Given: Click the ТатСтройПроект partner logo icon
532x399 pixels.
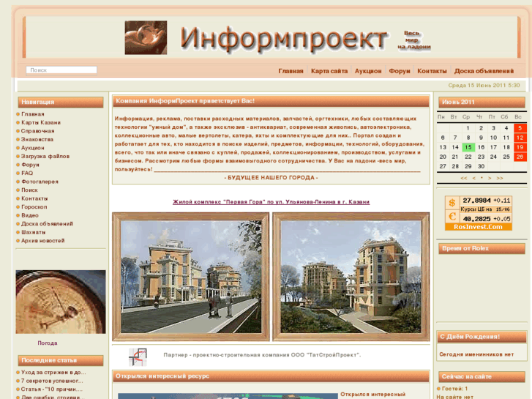Looking at the screenshot, I should 138,357.
